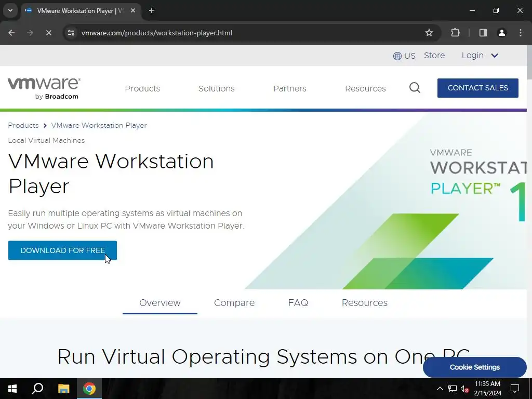Screen dimensions: 532x399
Task: Click the site search magnifier icon
Action: pos(415,88)
